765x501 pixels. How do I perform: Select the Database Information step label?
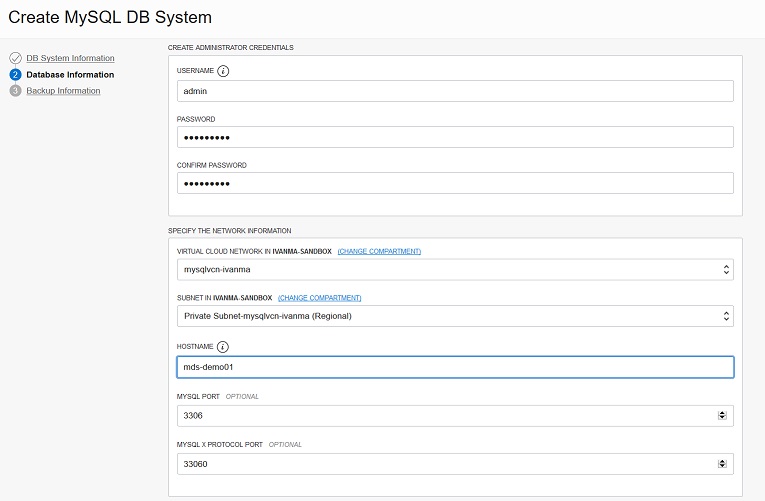click(x=70, y=74)
